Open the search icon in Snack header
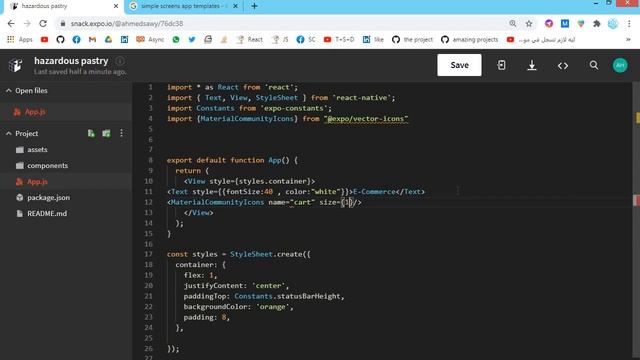Viewport: 640px width, 360px height. pyautogui.click(x=593, y=65)
